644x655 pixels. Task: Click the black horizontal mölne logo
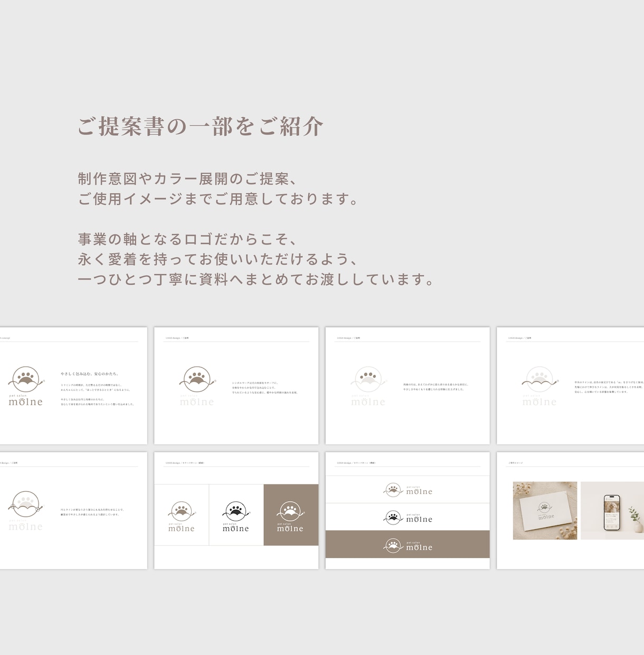(x=408, y=518)
